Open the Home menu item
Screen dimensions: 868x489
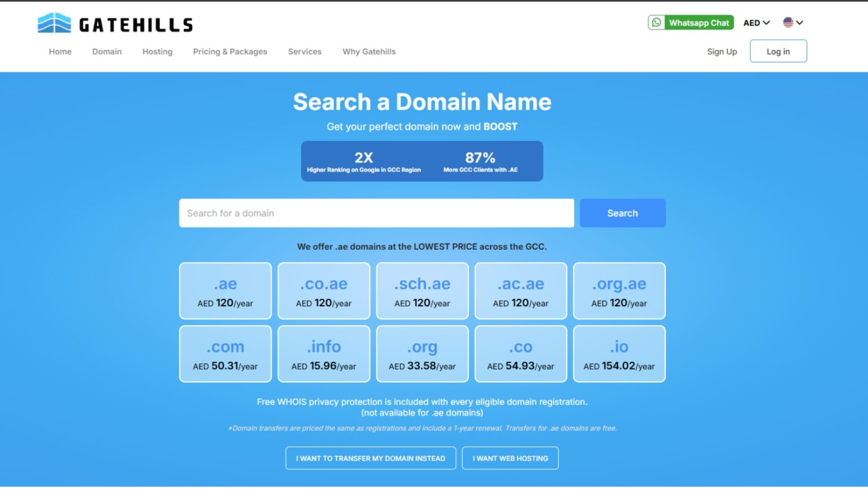pos(60,51)
